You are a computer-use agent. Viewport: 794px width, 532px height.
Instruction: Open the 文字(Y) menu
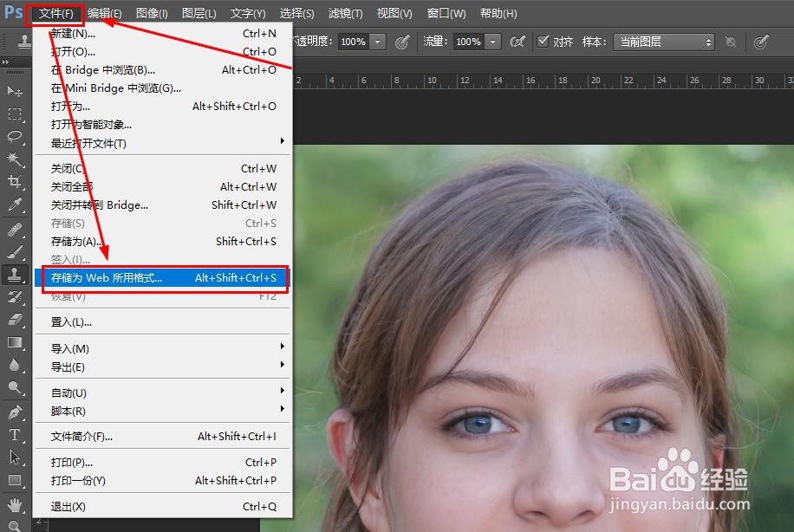[x=248, y=13]
